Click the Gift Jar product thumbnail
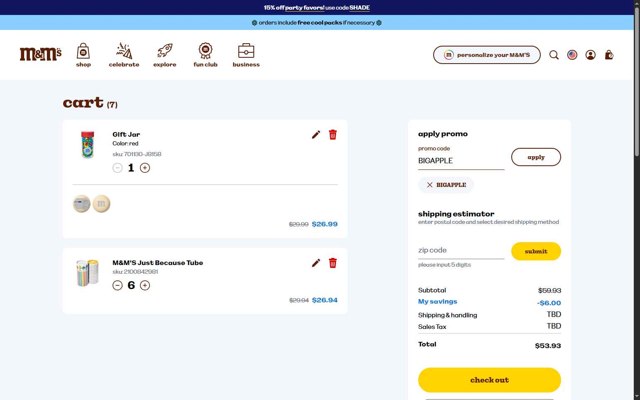 pos(87,144)
